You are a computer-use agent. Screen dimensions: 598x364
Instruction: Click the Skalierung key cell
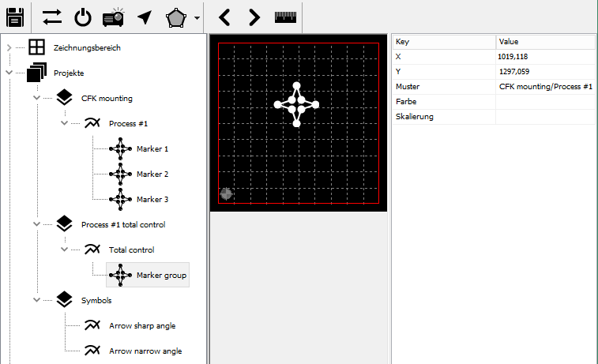444,116
